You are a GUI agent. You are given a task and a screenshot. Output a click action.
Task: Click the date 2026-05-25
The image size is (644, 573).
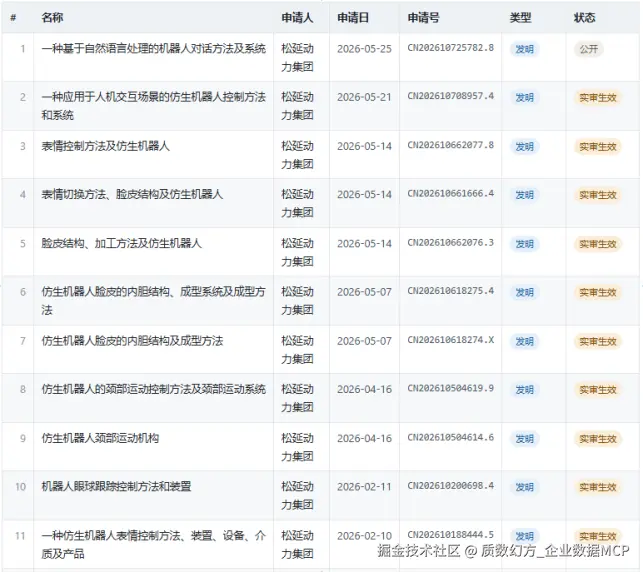[364, 49]
